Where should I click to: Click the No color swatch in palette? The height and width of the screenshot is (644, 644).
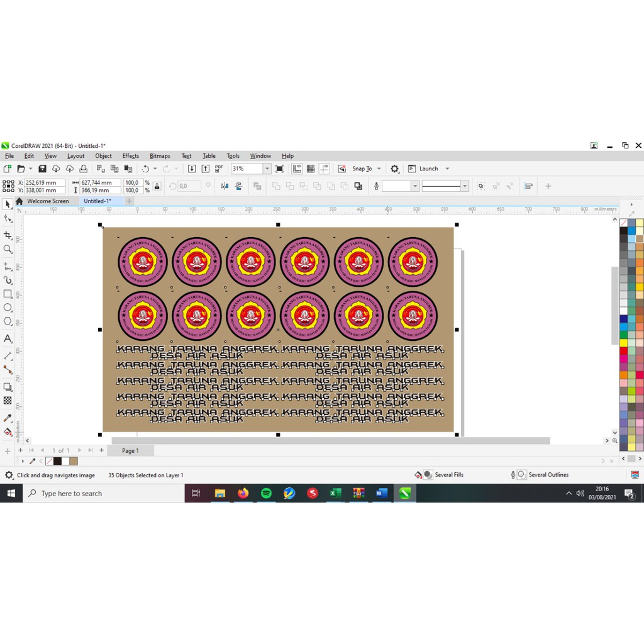tap(623, 223)
